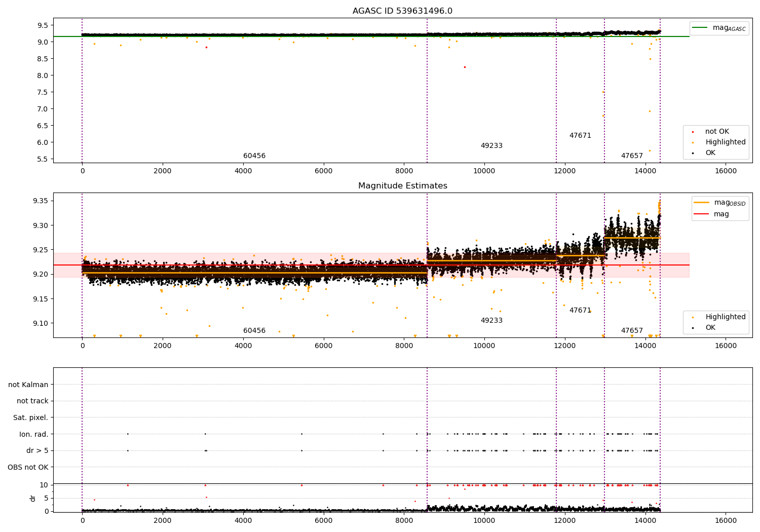Click the 9.35 y-axis tick in middle plot
Screen dimensions: 760x532
tap(41, 201)
